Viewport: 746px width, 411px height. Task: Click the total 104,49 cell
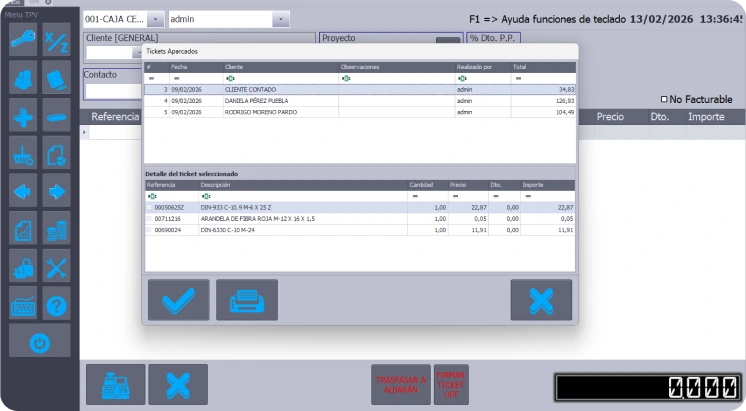(543, 112)
